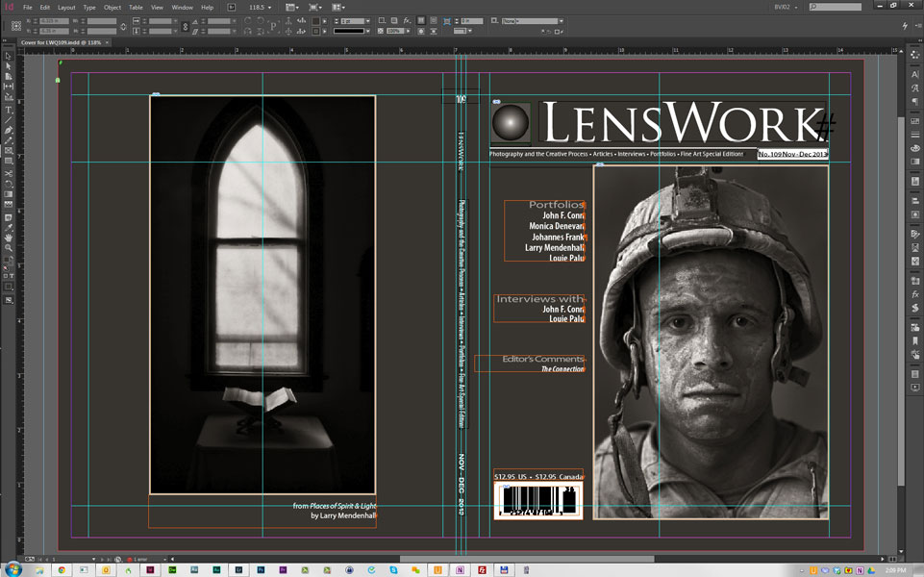Toggle Formatting Affects Text button
This screenshot has width=924, height=577.
12,276
